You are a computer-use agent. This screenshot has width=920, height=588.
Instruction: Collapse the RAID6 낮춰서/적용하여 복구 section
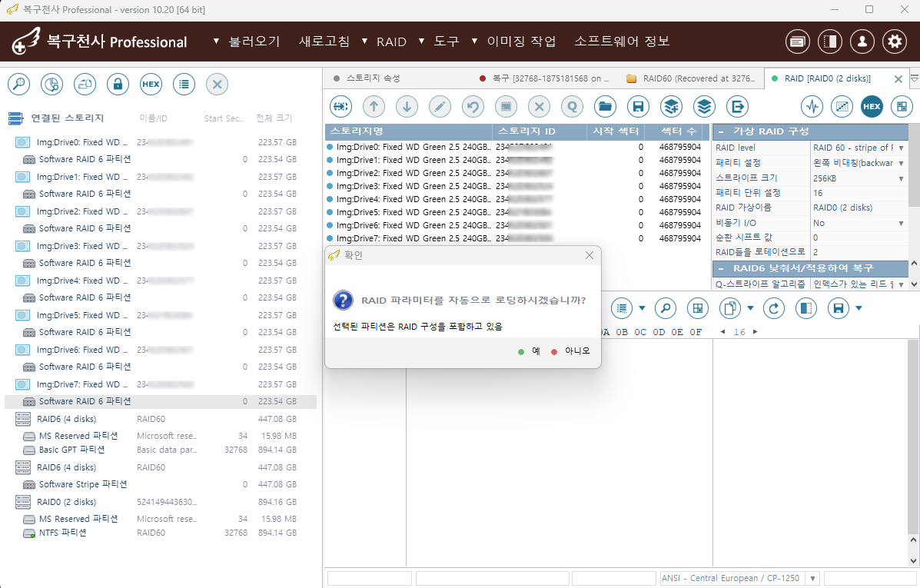coord(721,269)
